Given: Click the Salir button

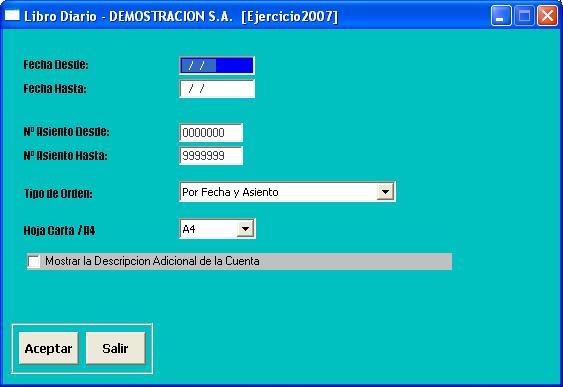Looking at the screenshot, I should click(x=115, y=348).
